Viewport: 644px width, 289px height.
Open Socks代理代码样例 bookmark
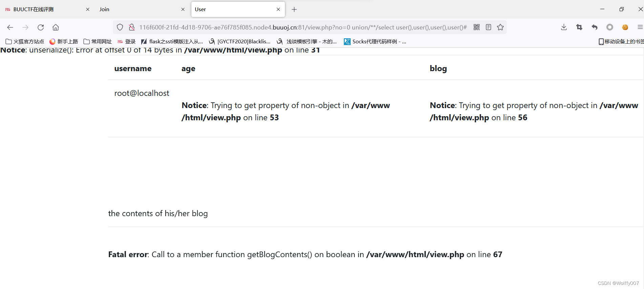pyautogui.click(x=375, y=42)
